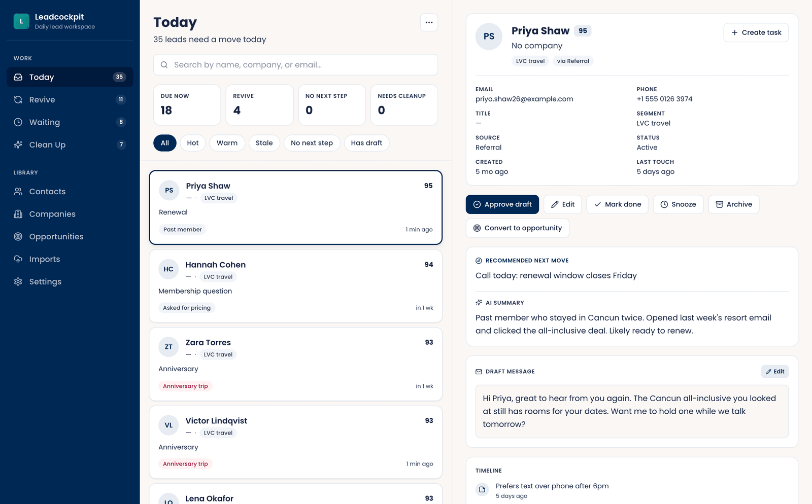812x504 pixels.
Task: Click the Imports cloud upload icon
Action: (18, 259)
